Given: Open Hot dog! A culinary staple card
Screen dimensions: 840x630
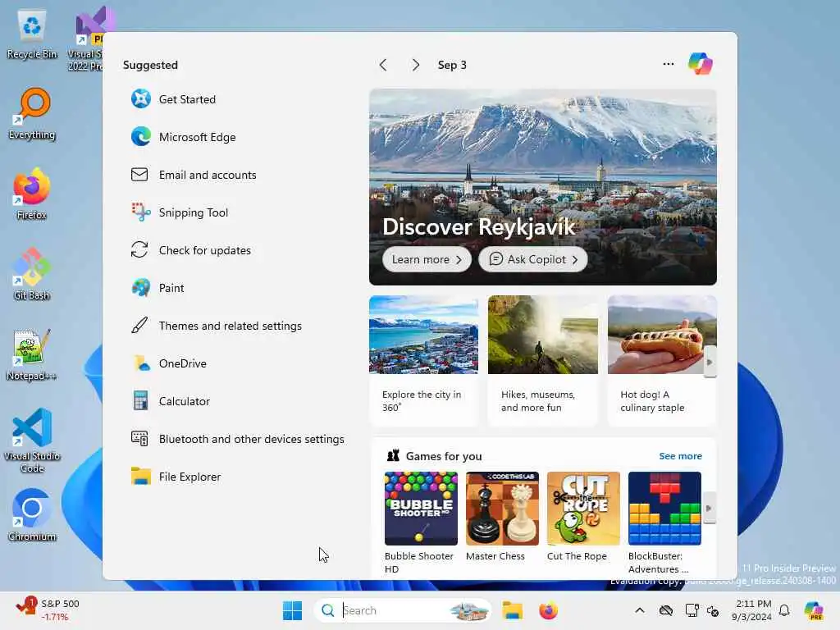Looking at the screenshot, I should tap(662, 361).
